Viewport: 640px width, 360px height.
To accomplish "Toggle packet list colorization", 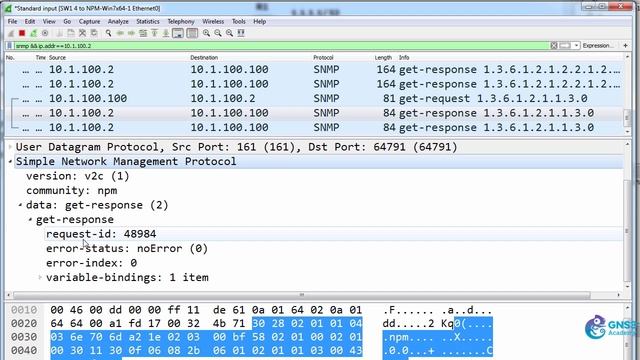I will coord(192,33).
